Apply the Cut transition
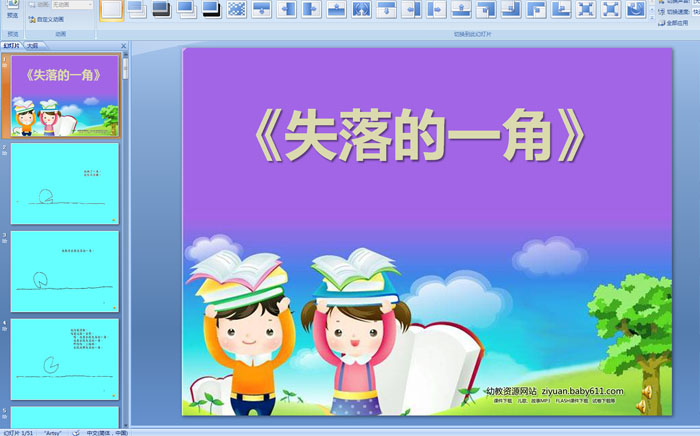700x436 pixels. [187, 9]
